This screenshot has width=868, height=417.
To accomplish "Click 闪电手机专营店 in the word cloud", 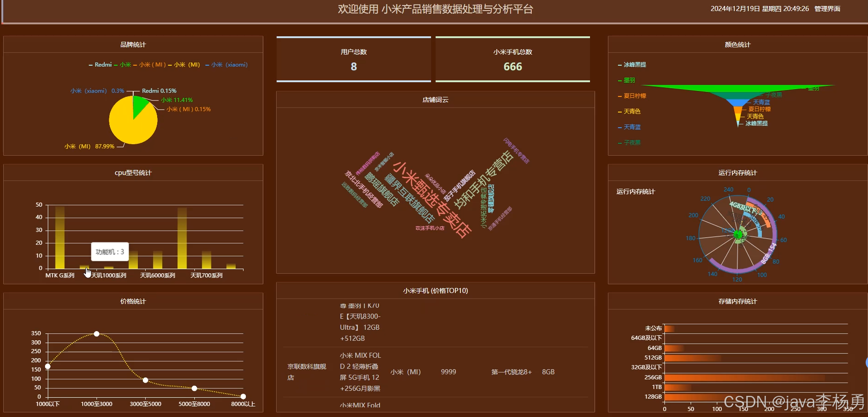I will coord(516,151).
